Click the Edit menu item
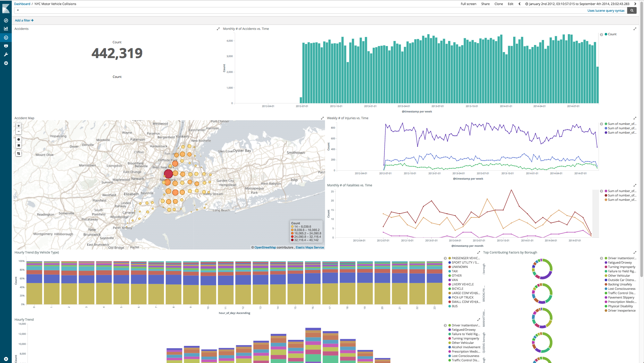The image size is (644, 363). (x=510, y=4)
